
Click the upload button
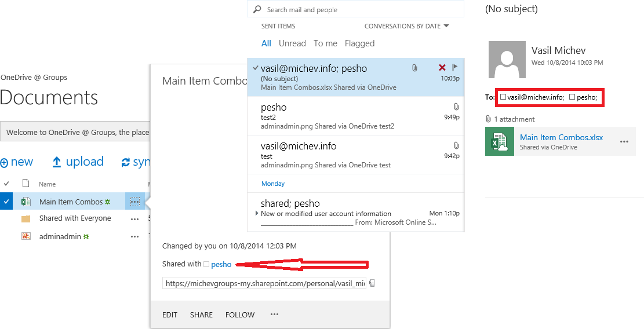[78, 162]
